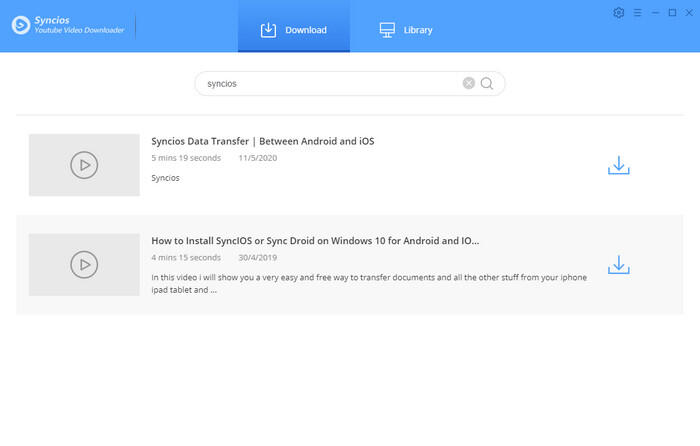Click the Syncios logo icon
Screen dimensions: 700x446
pos(20,25)
